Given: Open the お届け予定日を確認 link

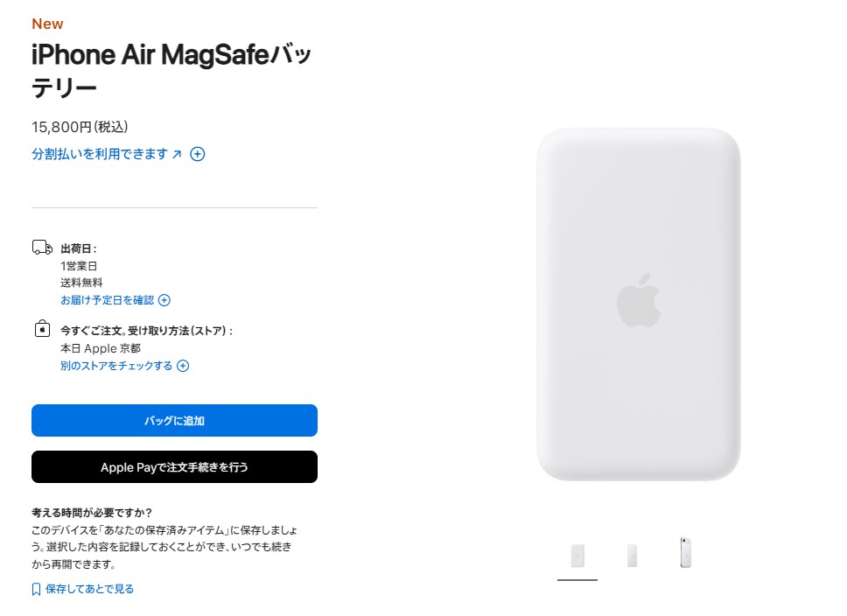Looking at the screenshot, I should coord(107,300).
